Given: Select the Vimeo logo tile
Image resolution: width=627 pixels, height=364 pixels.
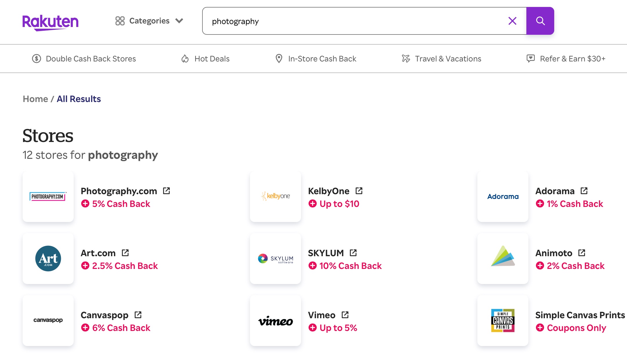Looking at the screenshot, I should 276,321.
